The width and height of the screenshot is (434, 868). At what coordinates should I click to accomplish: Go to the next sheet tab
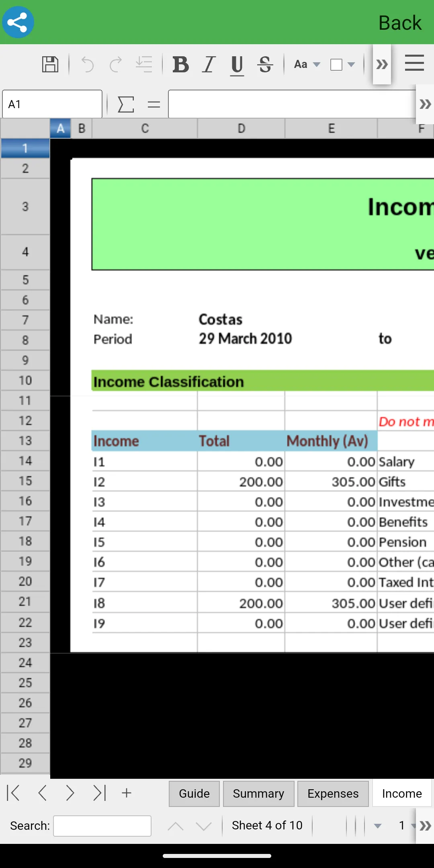(70, 793)
